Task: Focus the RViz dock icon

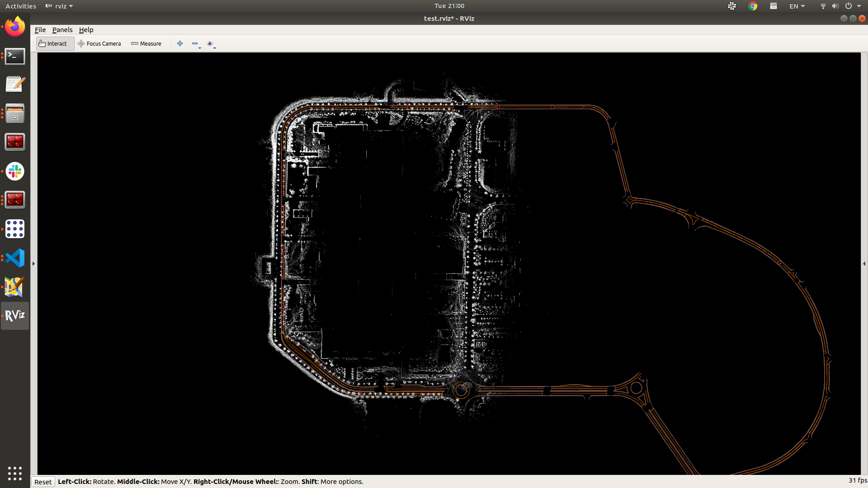Action: [15, 315]
